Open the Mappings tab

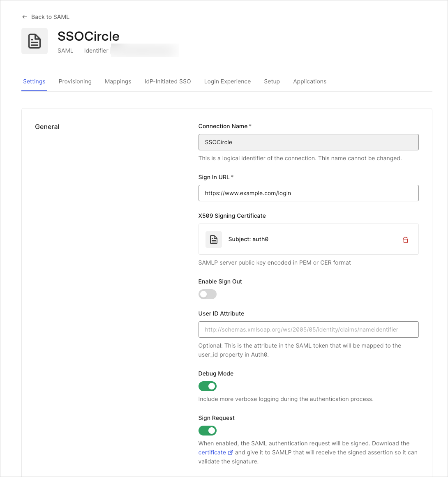[118, 81]
